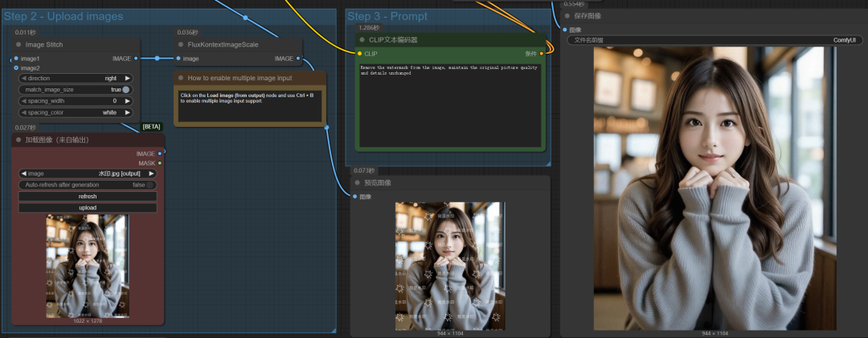
Task: Click the 保存图像 node title
Action: (588, 16)
